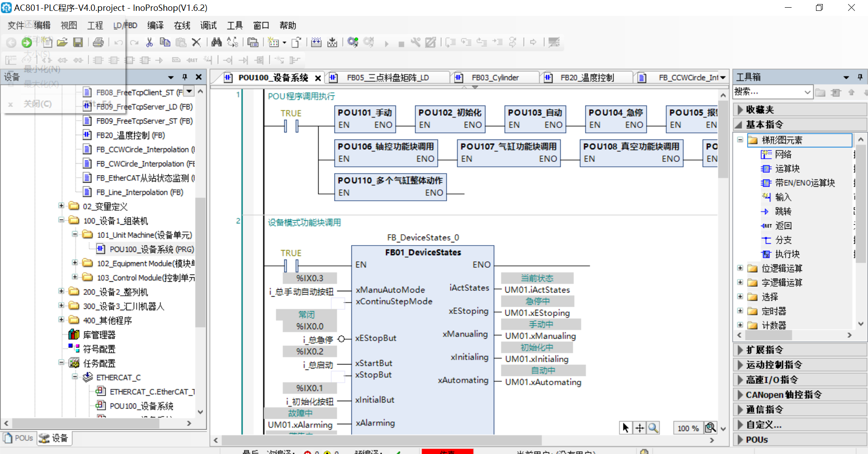Image resolution: width=868 pixels, height=454 pixels.
Task: Expand 位逻辑运算 folder in toolbox
Action: pyautogui.click(x=740, y=268)
